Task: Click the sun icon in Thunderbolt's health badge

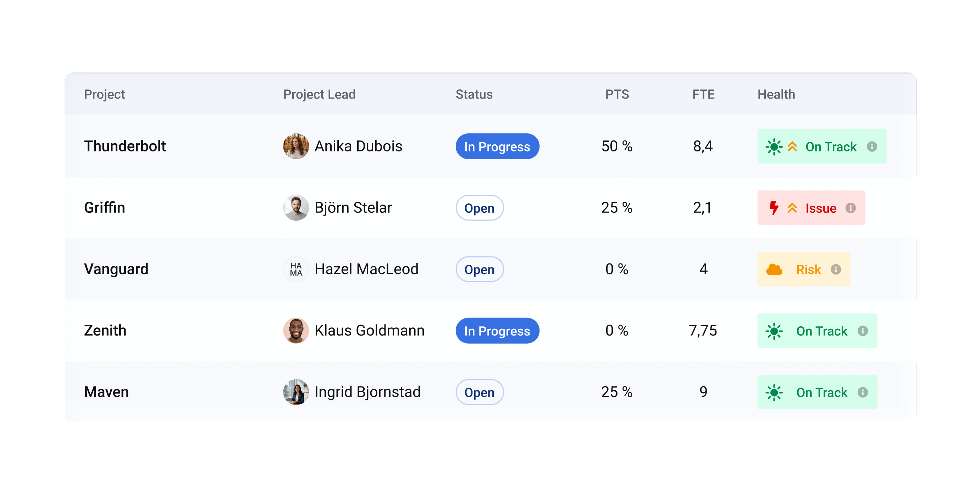Action: click(774, 147)
